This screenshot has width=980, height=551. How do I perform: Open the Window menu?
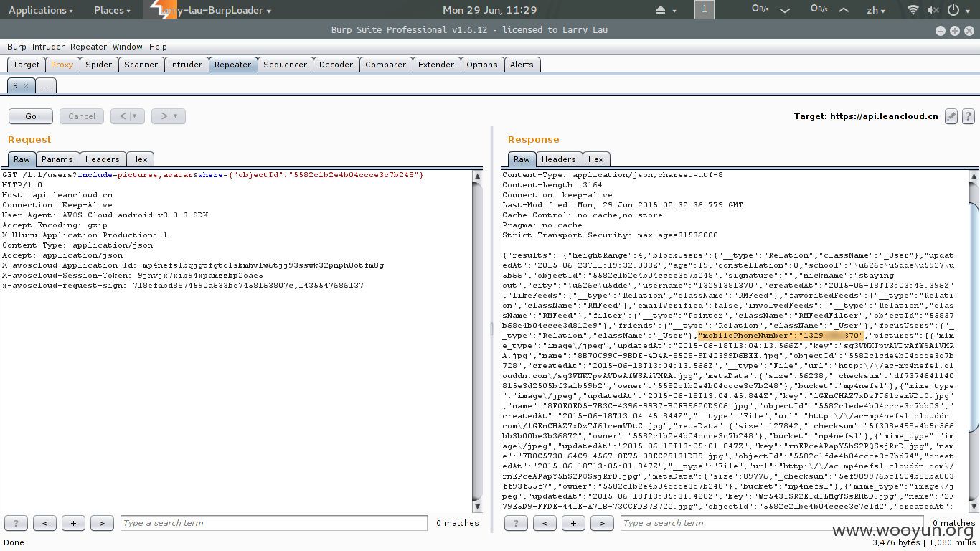pos(128,47)
